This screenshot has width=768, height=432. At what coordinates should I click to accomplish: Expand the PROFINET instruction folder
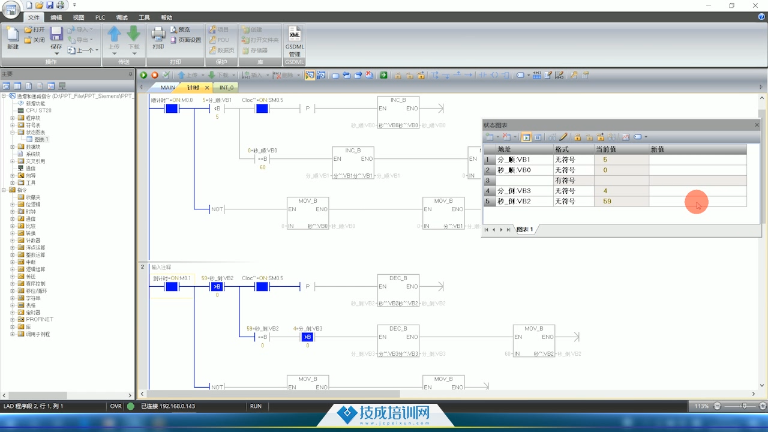click(13, 319)
